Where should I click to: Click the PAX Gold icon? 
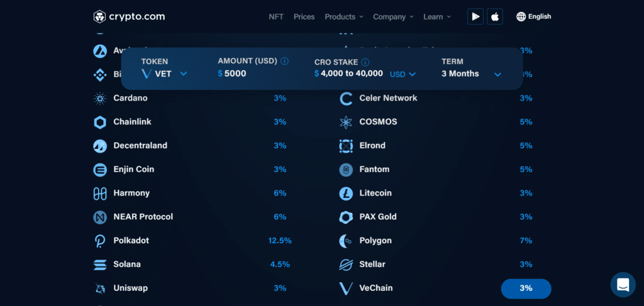(x=346, y=217)
